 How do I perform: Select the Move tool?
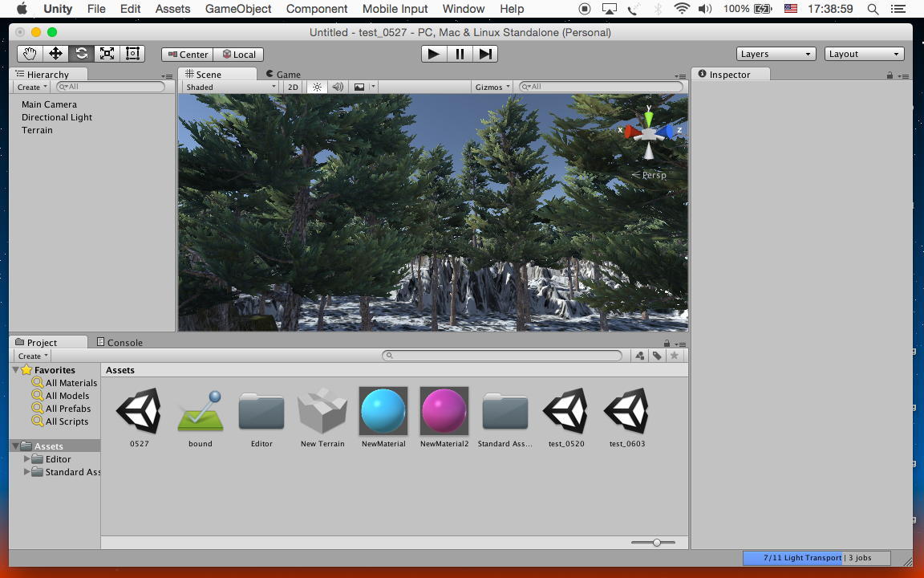pos(55,54)
